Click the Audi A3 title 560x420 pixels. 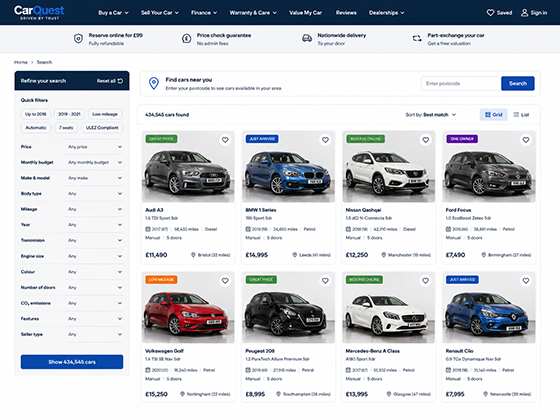tap(154, 210)
